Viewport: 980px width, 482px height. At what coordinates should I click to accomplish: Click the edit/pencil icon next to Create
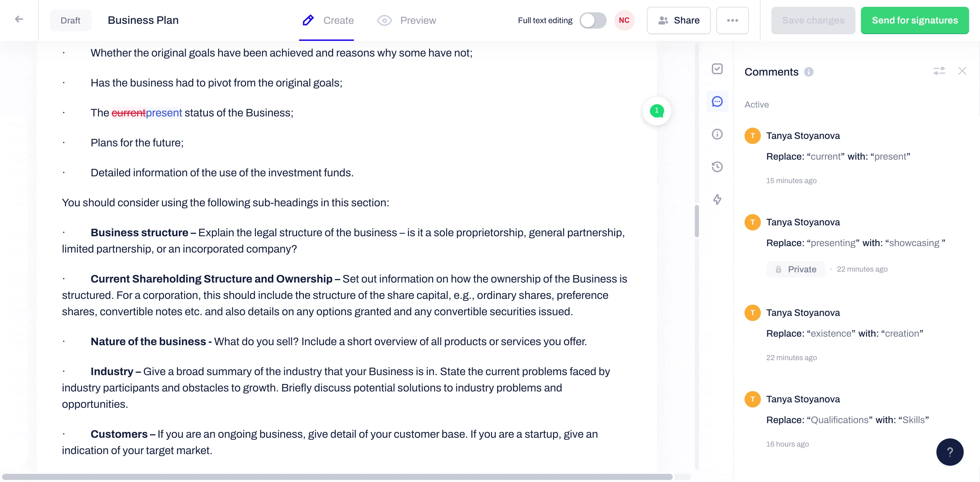[306, 20]
